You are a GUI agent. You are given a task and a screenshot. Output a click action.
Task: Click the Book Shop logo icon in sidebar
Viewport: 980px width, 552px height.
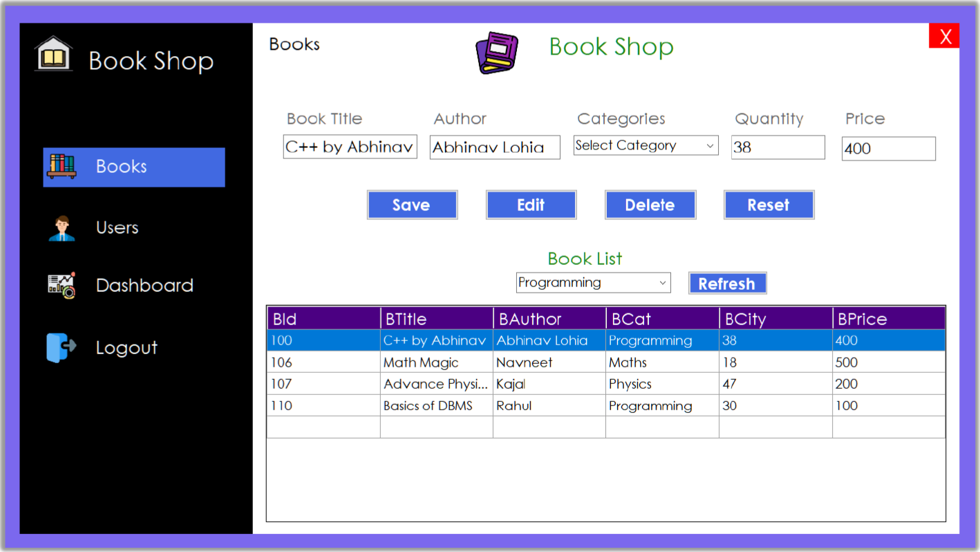pos(53,53)
